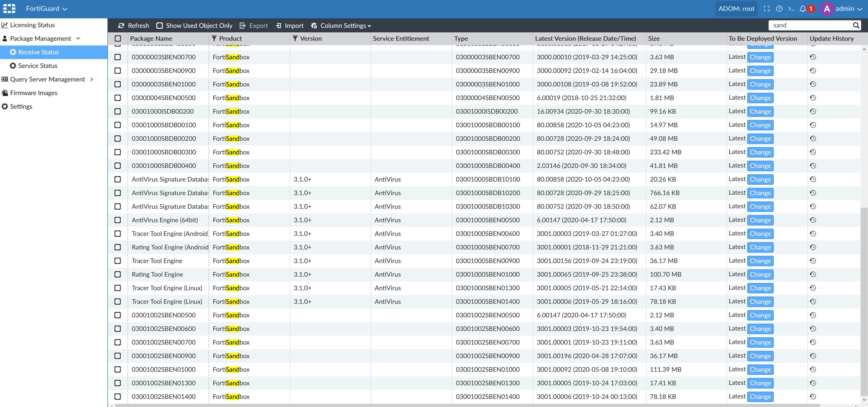The height and width of the screenshot is (407, 868).
Task: Enable Show Used Object Only checkbox
Action: tap(160, 26)
